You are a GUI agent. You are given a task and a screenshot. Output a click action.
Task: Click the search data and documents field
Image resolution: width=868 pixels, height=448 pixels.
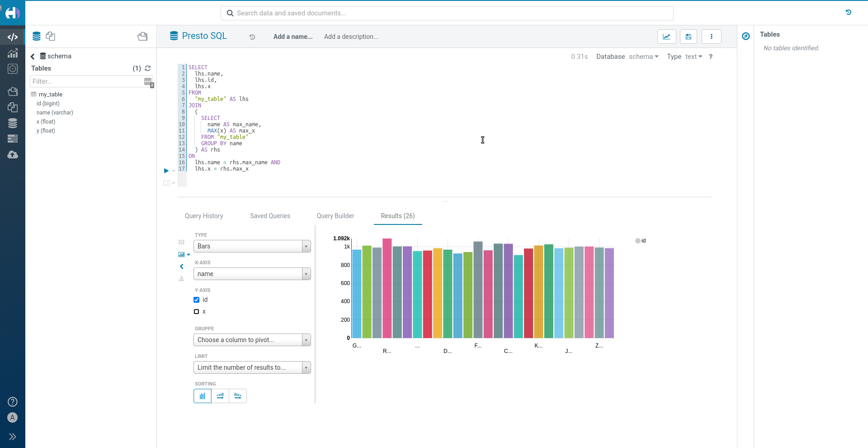pyautogui.click(x=447, y=13)
